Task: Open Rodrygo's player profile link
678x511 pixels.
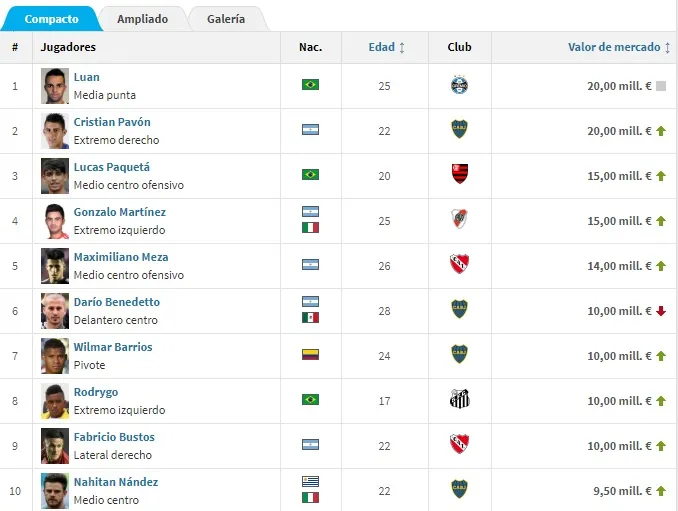Action: [x=96, y=392]
